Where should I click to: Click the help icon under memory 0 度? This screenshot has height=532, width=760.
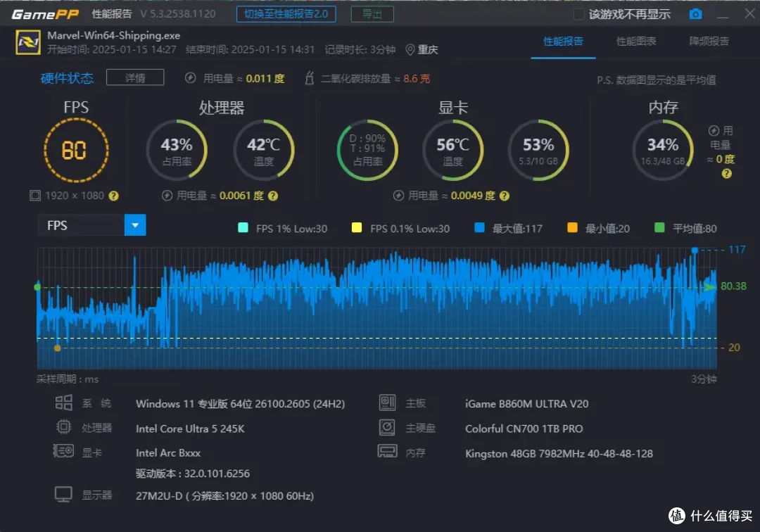pos(726,173)
